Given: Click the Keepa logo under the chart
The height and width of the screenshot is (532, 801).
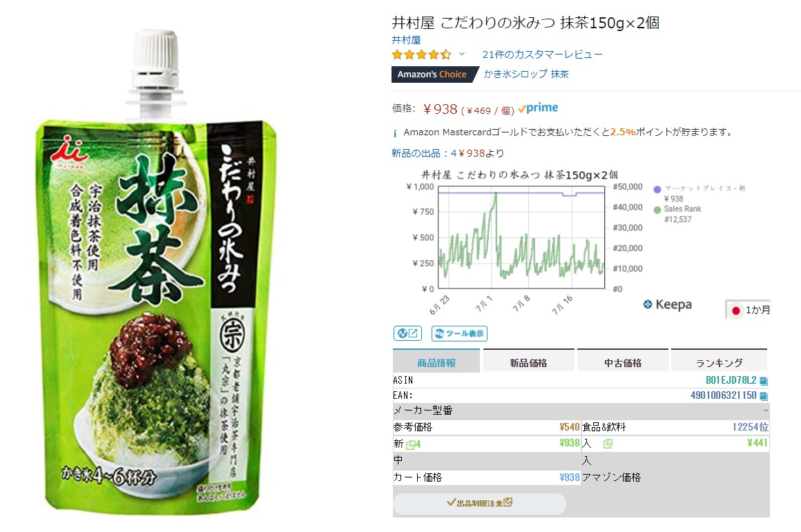Looking at the screenshot, I should tap(667, 304).
